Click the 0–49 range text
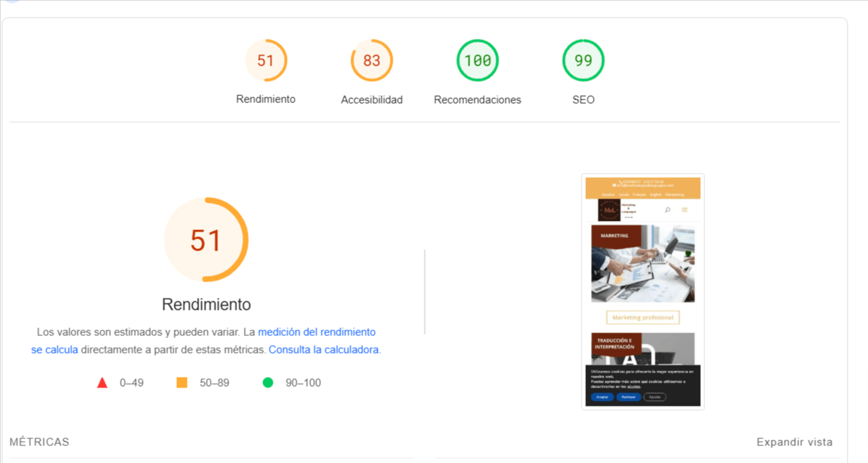The width and height of the screenshot is (868, 463). 132,383
